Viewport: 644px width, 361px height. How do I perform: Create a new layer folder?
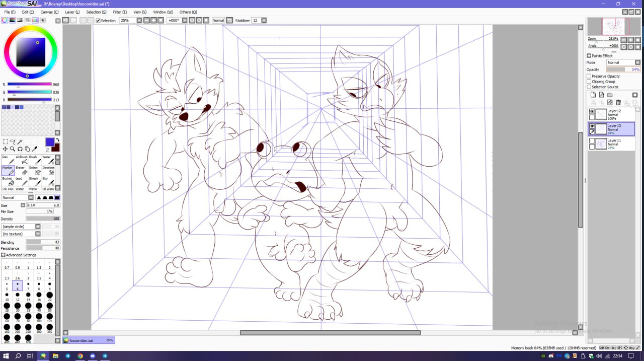coord(610,95)
